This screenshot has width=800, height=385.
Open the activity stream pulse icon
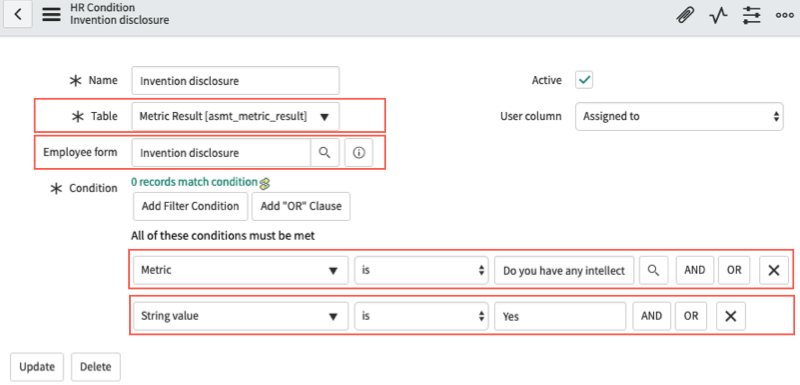718,16
